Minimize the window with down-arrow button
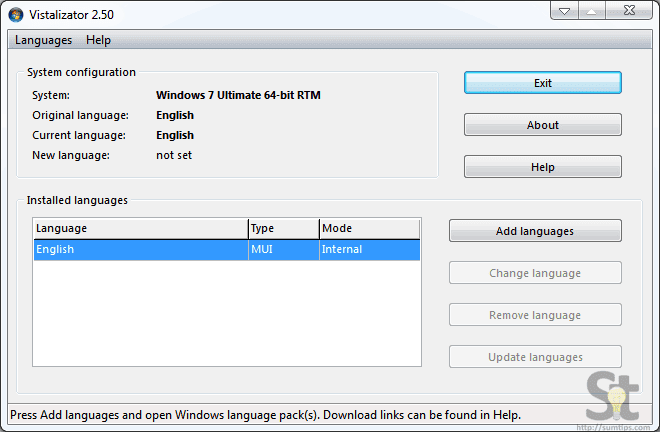The image size is (660, 432). coord(564,11)
